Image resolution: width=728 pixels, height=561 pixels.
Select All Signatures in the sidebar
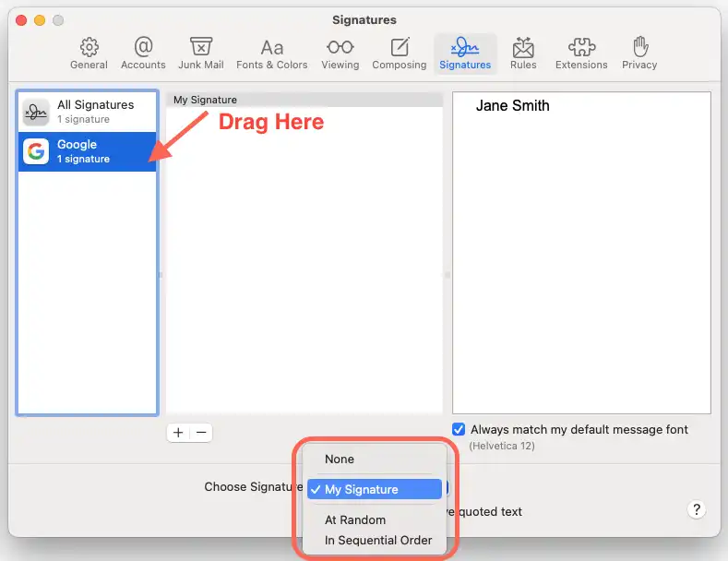(88, 112)
